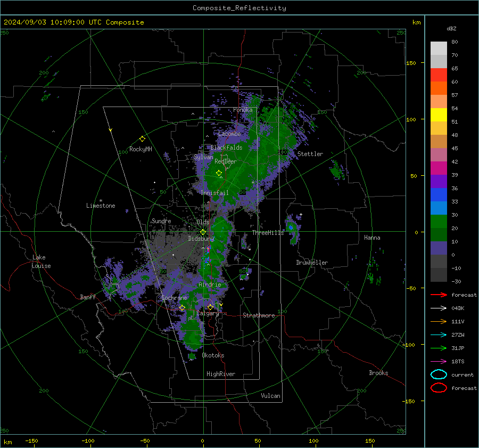479x448 pixels.
Task: Click the blue-core storm cell east of ThreeHills
Action: tap(291, 227)
